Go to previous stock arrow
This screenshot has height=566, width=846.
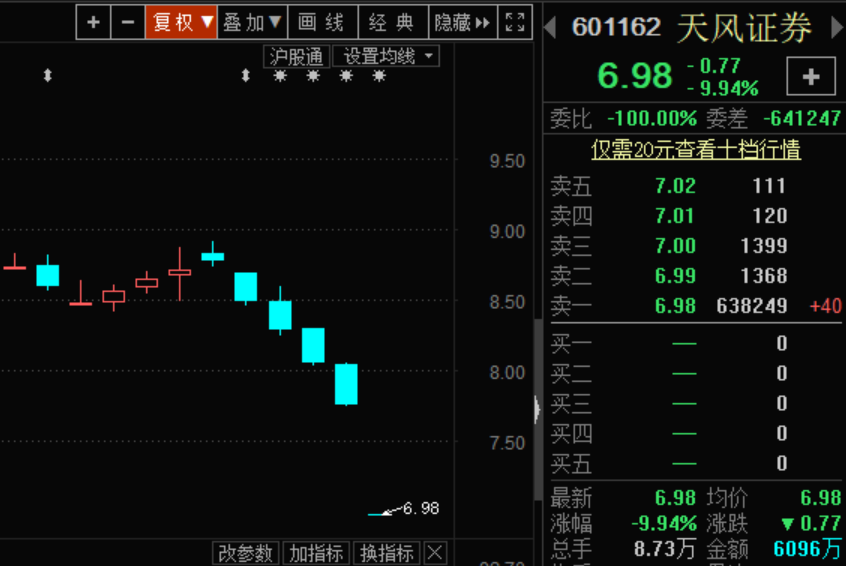click(x=550, y=27)
